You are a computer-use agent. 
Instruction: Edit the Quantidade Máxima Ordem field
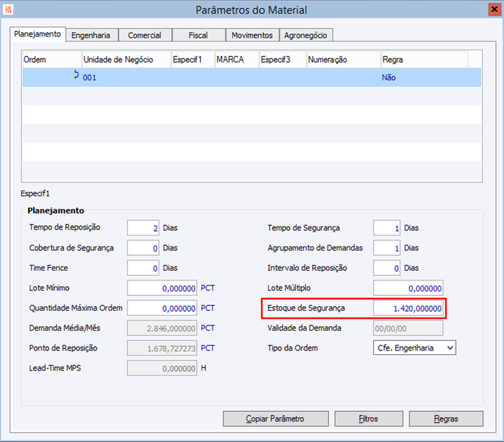[x=162, y=308]
